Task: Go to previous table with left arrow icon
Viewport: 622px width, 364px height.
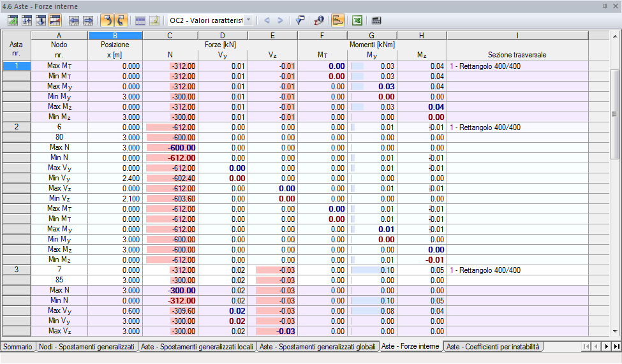Action: pyautogui.click(x=74, y=20)
